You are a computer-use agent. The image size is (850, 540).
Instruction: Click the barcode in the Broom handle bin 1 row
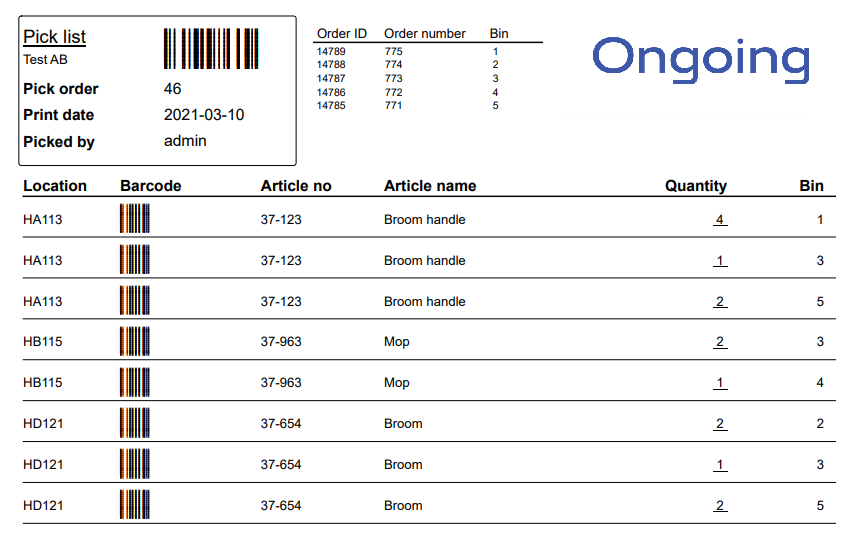[x=134, y=218]
